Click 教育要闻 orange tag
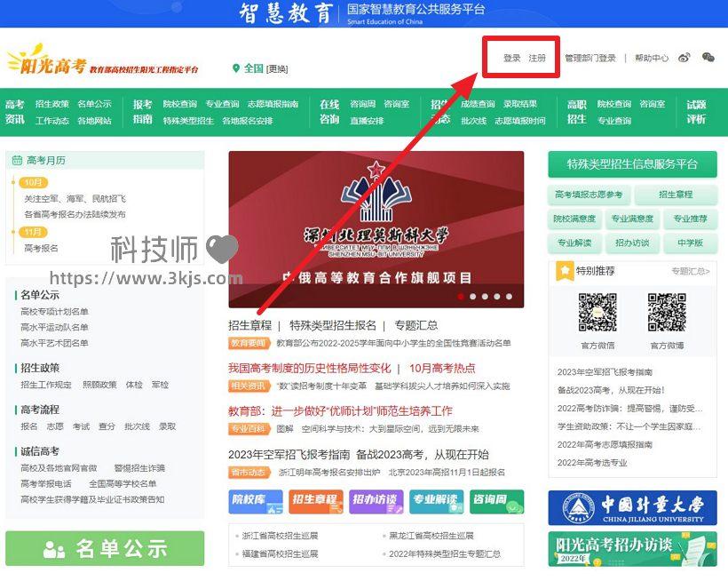Image resolution: width=728 pixels, height=581 pixels. [x=249, y=343]
